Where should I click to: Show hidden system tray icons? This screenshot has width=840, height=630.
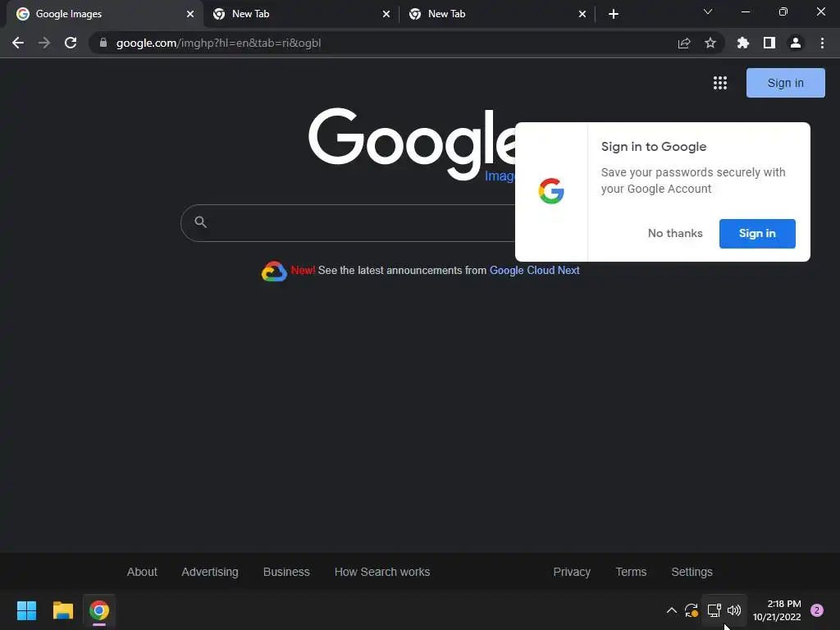tap(671, 610)
